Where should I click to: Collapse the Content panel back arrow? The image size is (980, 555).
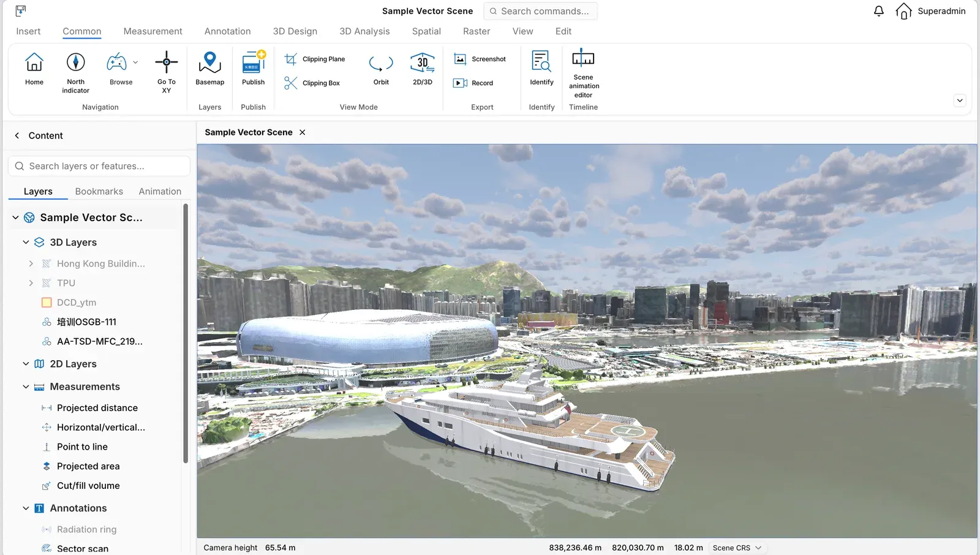click(17, 136)
